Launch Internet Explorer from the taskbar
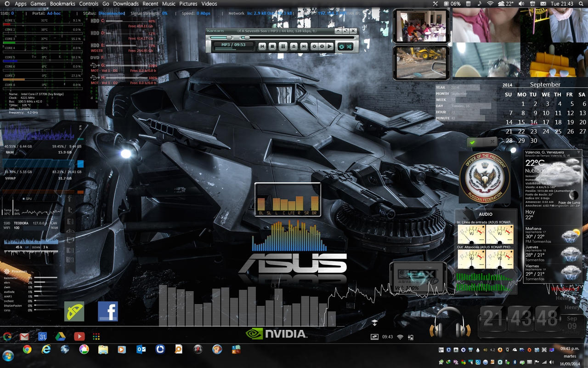The image size is (588, 368). click(46, 350)
